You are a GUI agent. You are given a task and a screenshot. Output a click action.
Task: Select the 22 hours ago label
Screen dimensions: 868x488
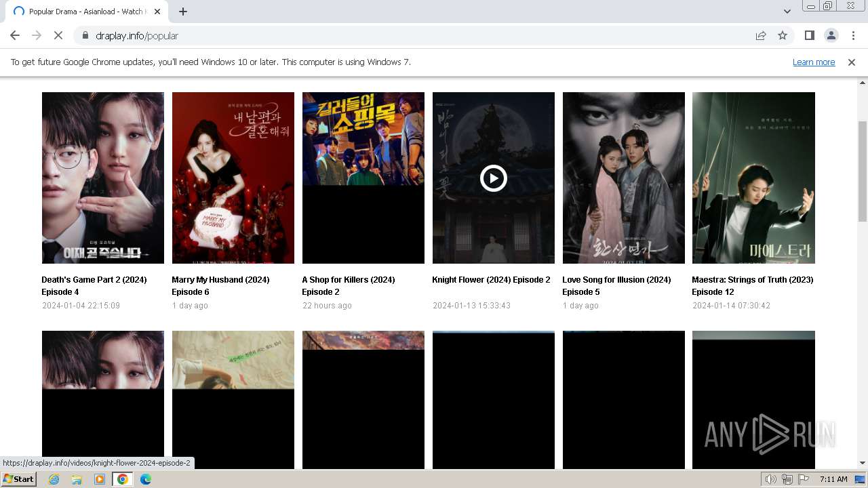[x=327, y=306]
